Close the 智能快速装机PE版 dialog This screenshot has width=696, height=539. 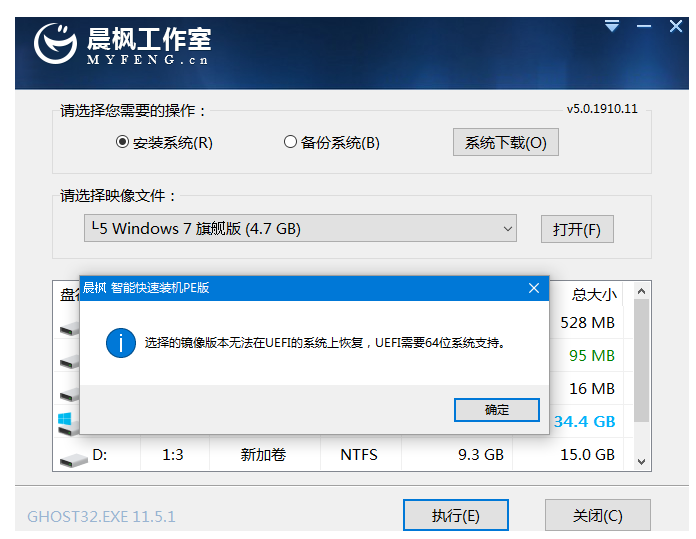[x=534, y=288]
